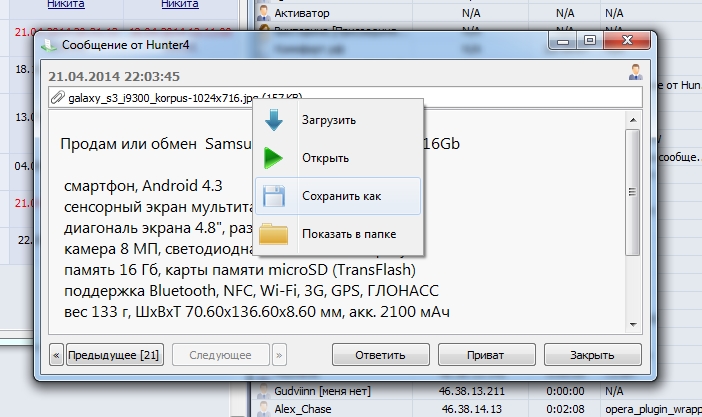Click the attachment galaxy_s3_i9300_korpus file name

click(x=160, y=98)
